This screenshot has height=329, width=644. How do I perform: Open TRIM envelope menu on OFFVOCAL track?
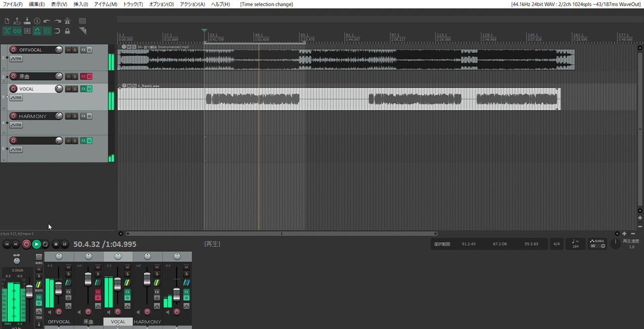(16, 58)
